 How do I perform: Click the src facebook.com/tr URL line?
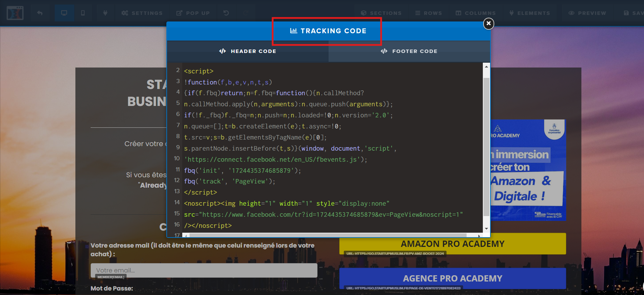(x=323, y=214)
